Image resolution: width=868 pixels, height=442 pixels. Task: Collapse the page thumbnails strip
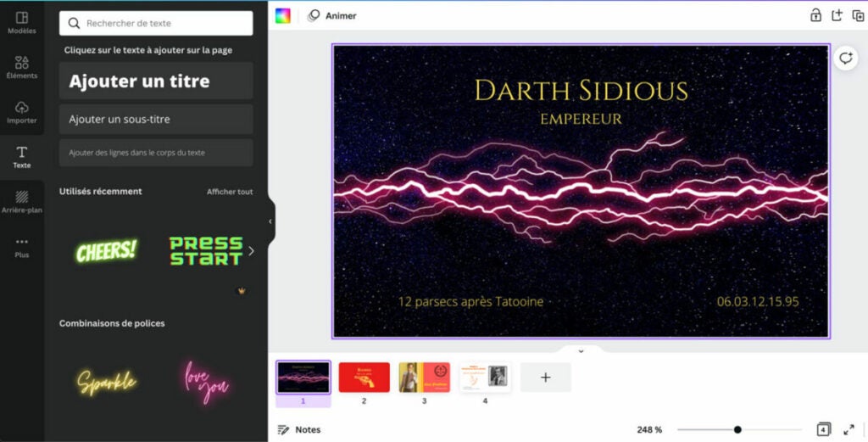[581, 350]
